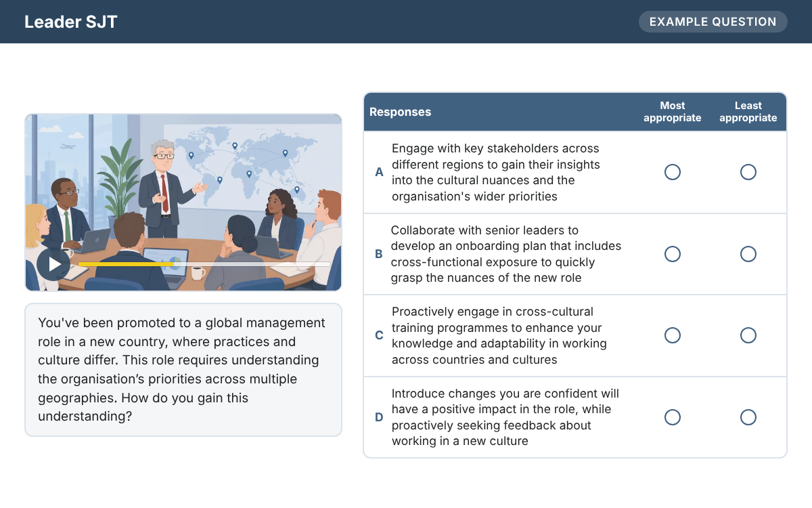Screen dimensions: 812x508
Task: Click the letter A row label
Action: (379, 172)
